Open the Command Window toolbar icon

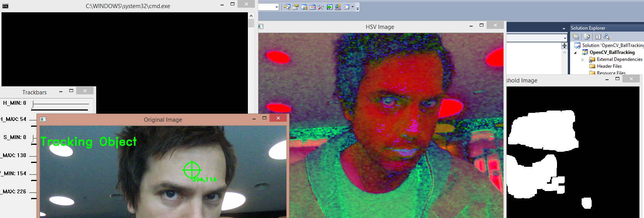coord(346,7)
